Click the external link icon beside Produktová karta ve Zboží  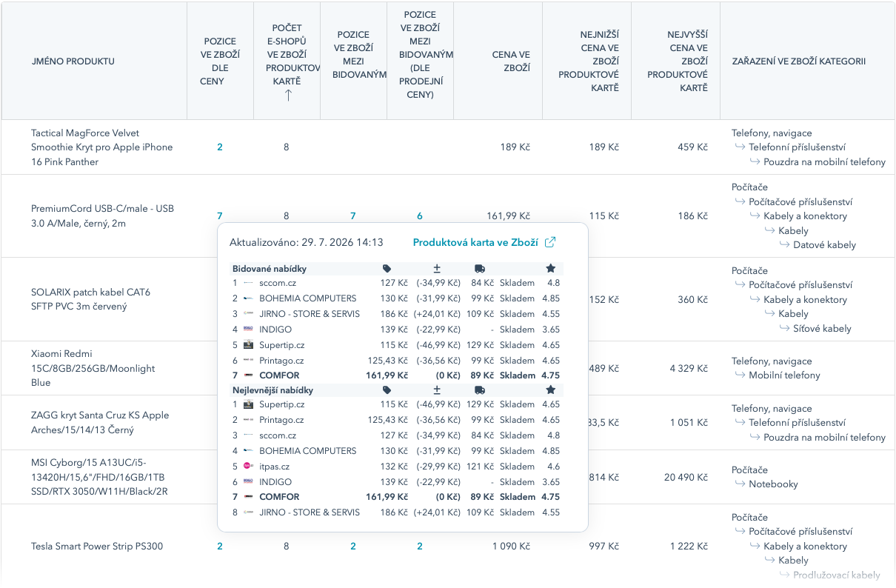[x=550, y=242]
